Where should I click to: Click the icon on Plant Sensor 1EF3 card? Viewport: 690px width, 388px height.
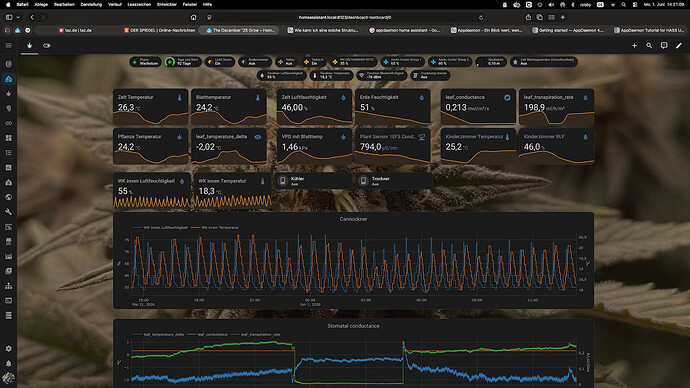[422, 137]
